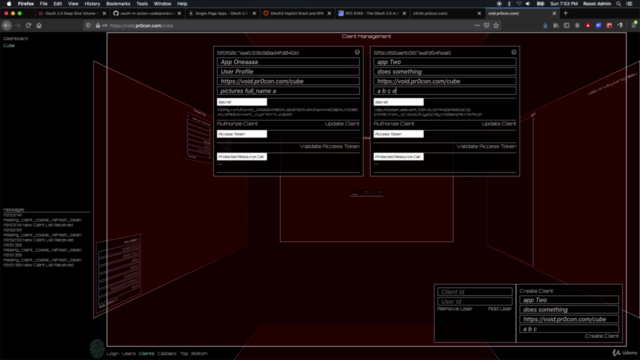Click the delete icon on App Oneaaaa card
640x360 pixels.
(357, 52)
